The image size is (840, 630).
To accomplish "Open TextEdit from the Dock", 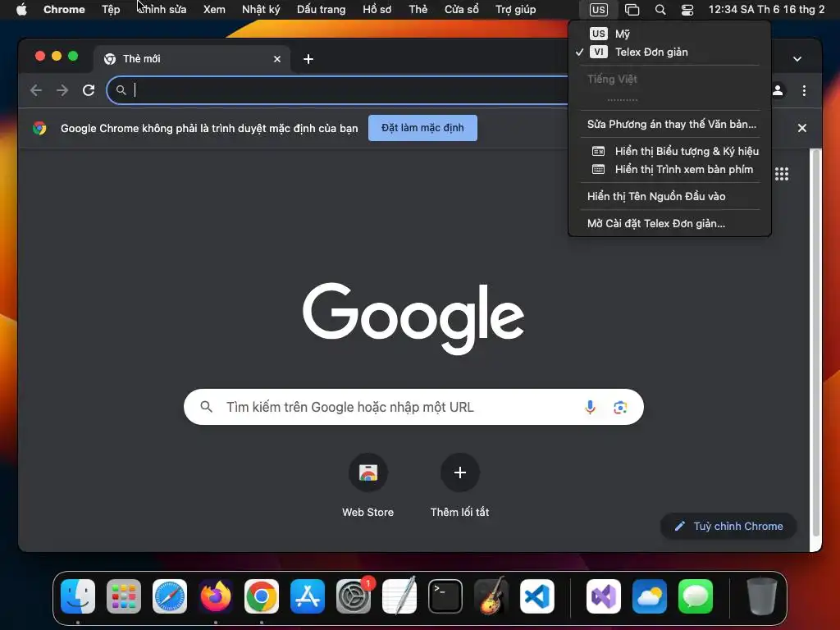I will pyautogui.click(x=399, y=596).
